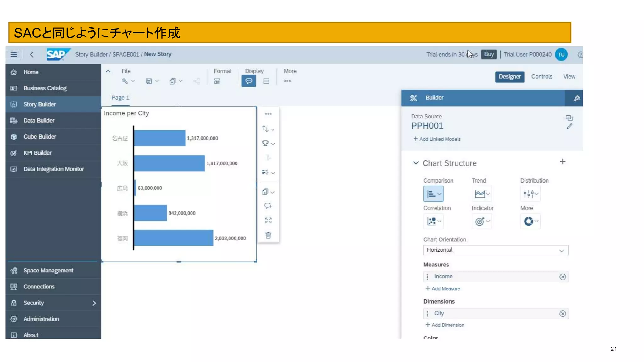Collapse the Chart Structure section
Image resolution: width=644 pixels, height=362 pixels.
[x=416, y=163]
